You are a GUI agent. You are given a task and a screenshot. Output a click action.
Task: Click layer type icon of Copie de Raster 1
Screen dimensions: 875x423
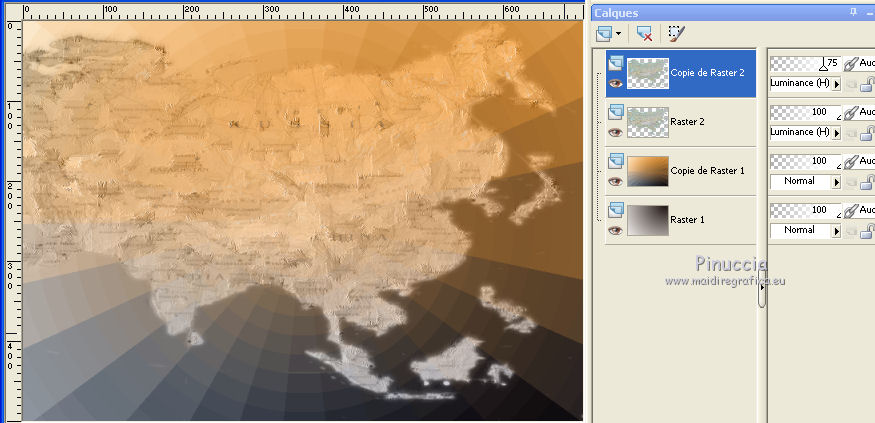coord(616,161)
